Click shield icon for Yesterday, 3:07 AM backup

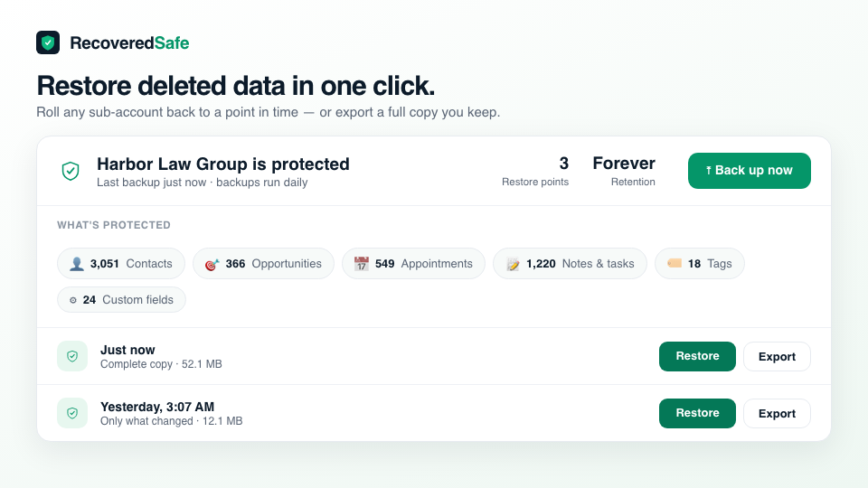(x=72, y=413)
